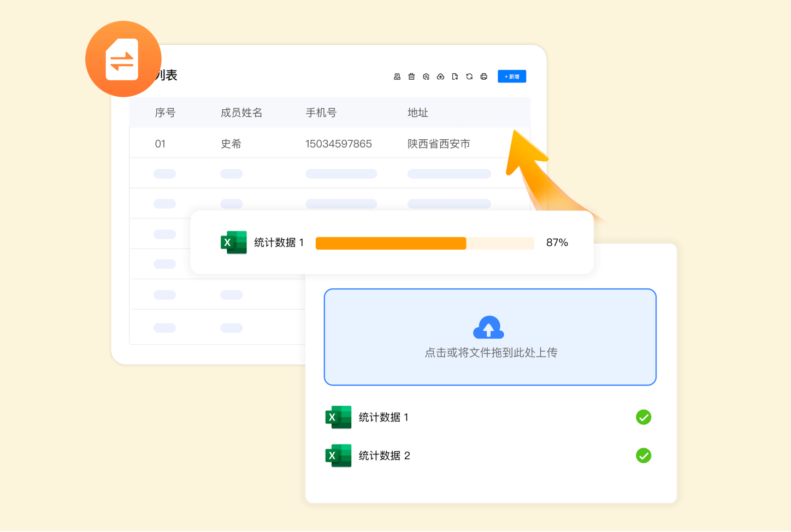Image resolution: width=791 pixels, height=532 pixels.
Task: Click the blue 新增 button
Action: tap(511, 76)
